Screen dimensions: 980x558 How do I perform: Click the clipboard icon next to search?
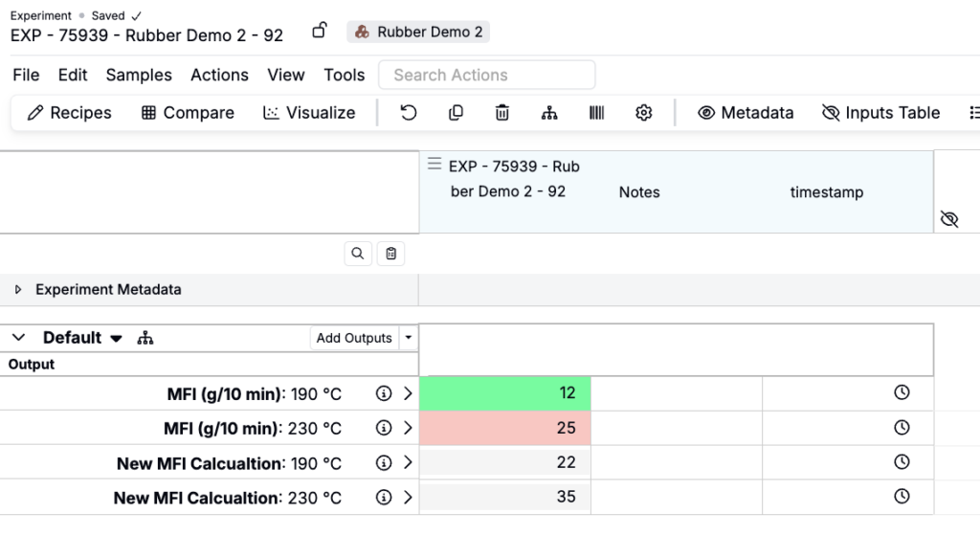(x=390, y=254)
